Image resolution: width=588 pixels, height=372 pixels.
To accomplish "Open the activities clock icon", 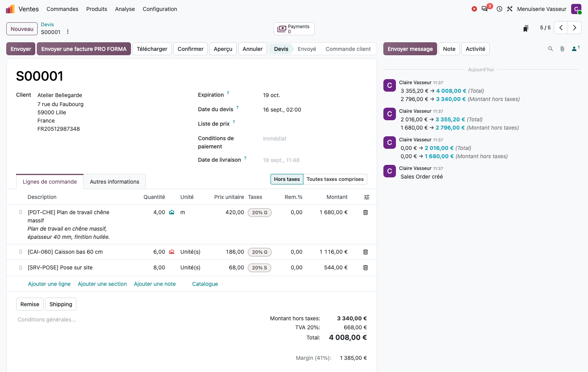I will tap(499, 9).
